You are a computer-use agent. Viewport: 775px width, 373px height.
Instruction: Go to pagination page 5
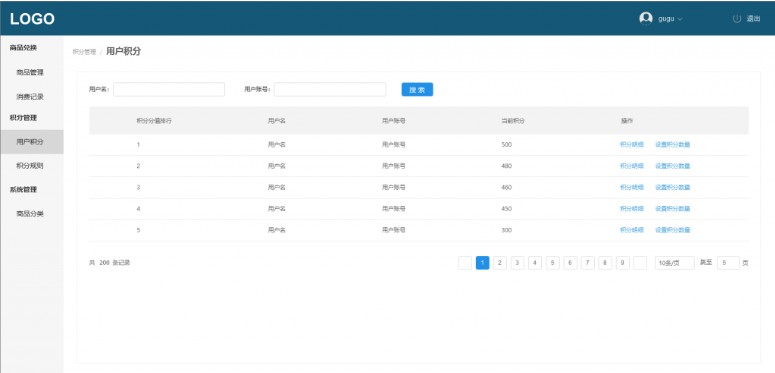(x=553, y=263)
